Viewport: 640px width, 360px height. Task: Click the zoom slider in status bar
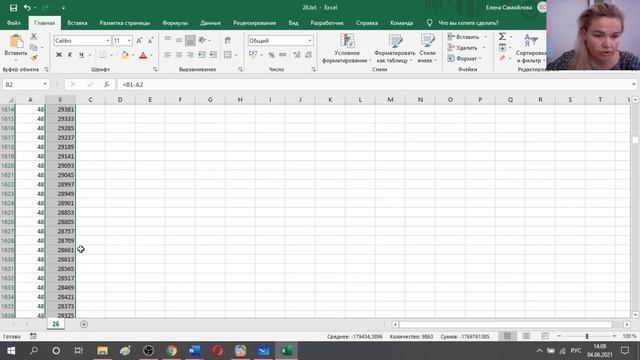pyautogui.click(x=587, y=336)
